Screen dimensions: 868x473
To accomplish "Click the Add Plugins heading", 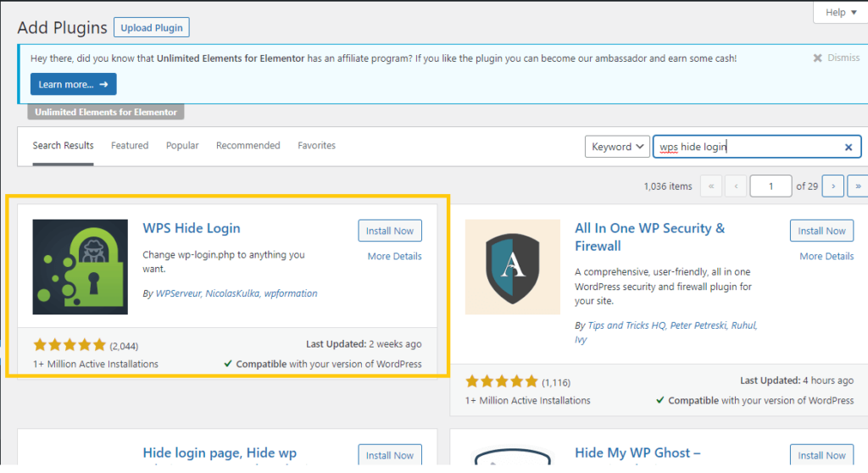I will tap(62, 28).
